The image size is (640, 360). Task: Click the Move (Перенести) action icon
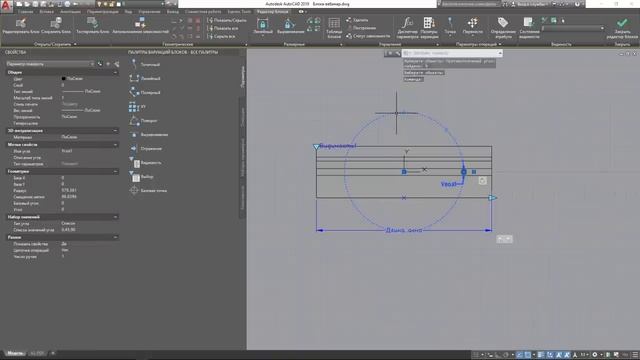click(x=473, y=23)
